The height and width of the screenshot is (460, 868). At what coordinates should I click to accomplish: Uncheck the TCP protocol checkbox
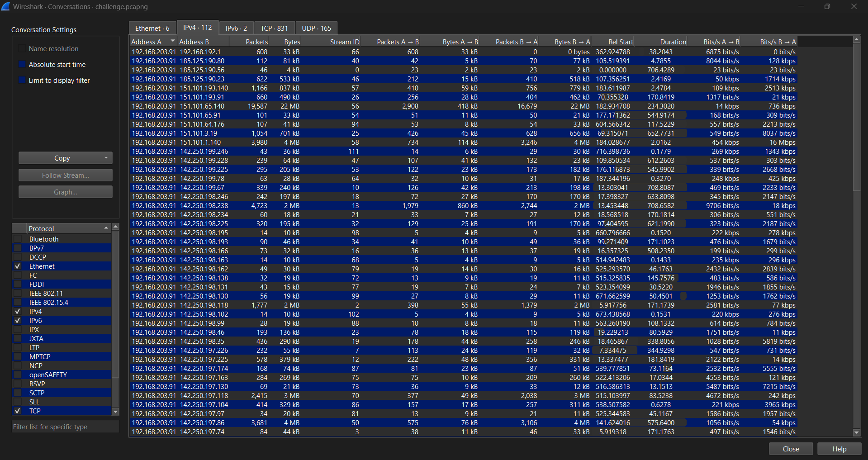point(18,411)
